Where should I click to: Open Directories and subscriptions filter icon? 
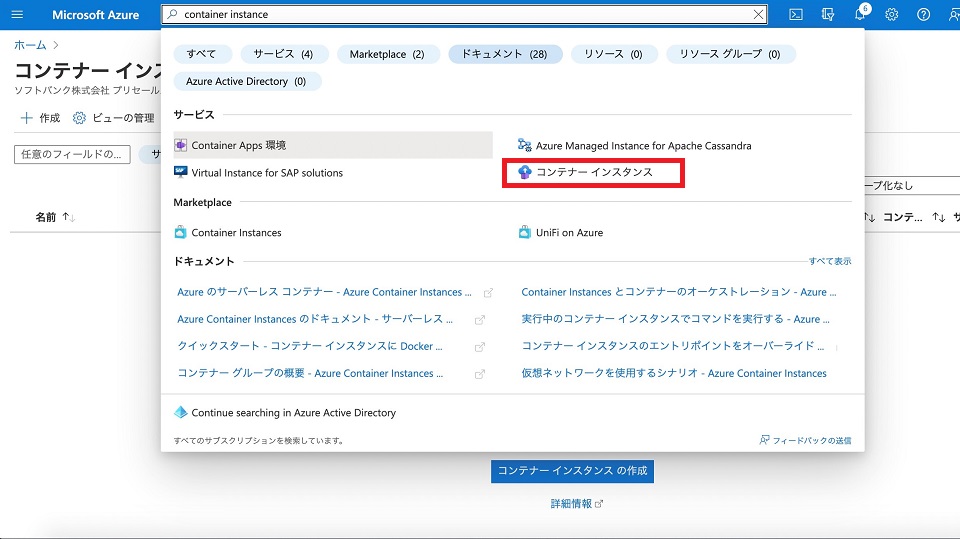pyautogui.click(x=827, y=15)
